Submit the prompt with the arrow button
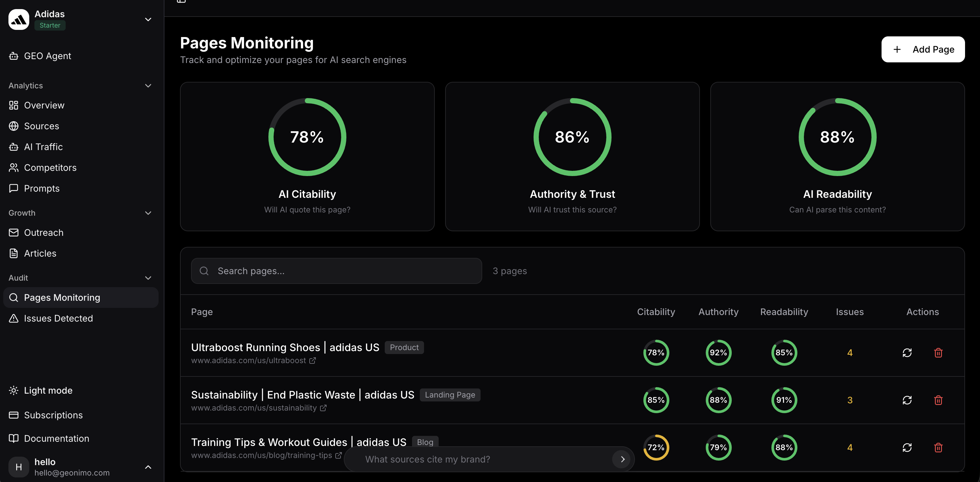The height and width of the screenshot is (482, 980). 622,459
